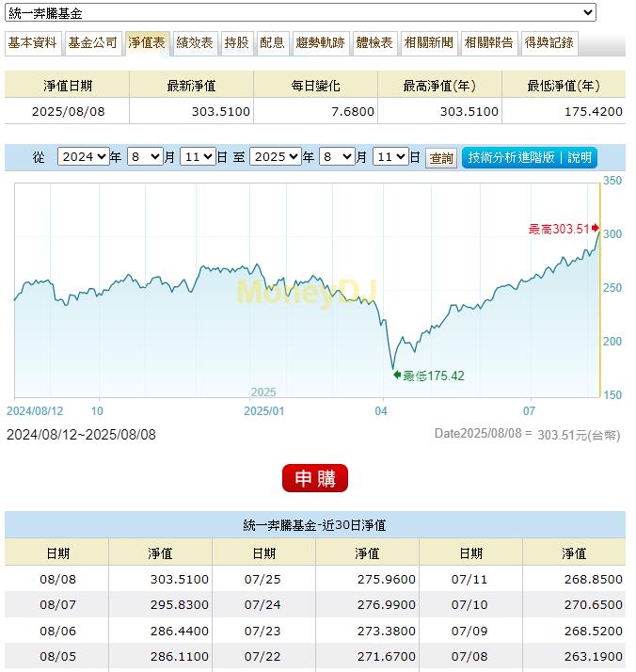This screenshot has width=636, height=672.
Task: Click the 07/09 date cell
Action: click(x=469, y=631)
